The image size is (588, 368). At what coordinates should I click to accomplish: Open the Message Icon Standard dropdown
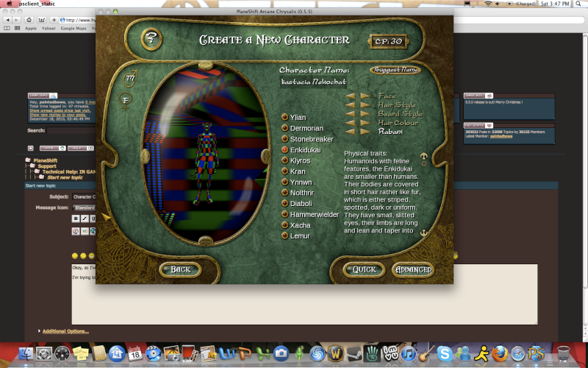[x=84, y=208]
